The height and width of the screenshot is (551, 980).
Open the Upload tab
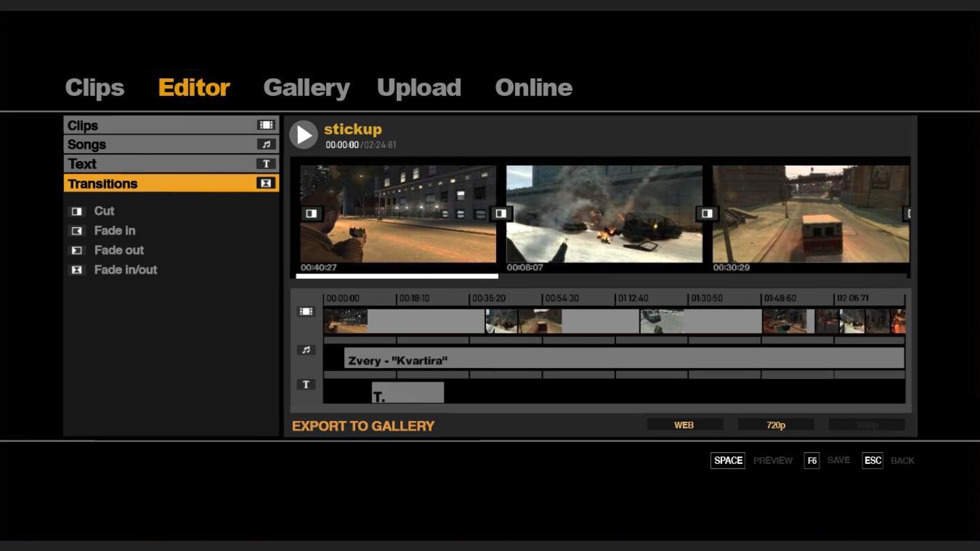419,87
